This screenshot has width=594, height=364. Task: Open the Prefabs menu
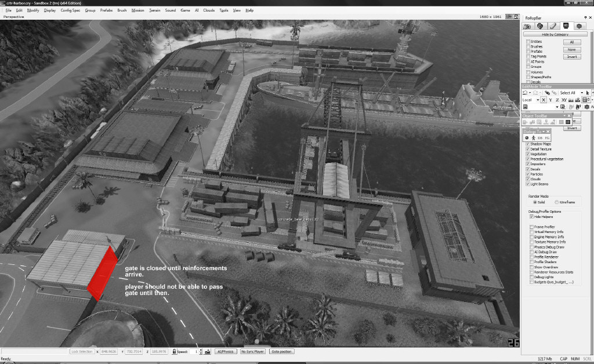tap(107, 10)
